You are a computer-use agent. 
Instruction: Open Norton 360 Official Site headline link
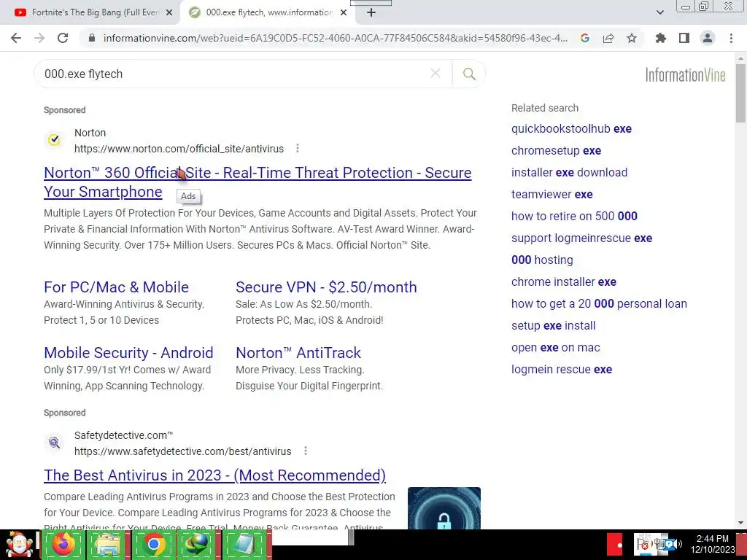258,182
